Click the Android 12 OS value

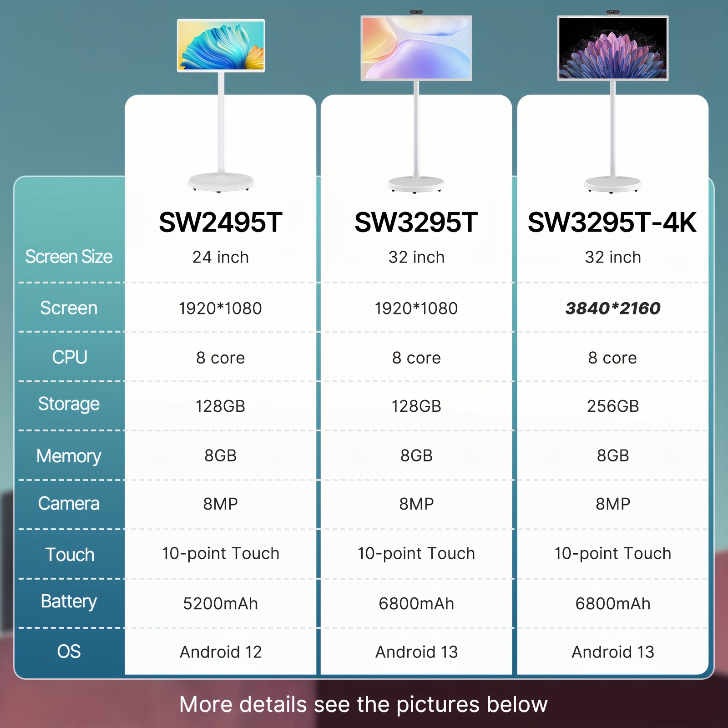(221, 652)
